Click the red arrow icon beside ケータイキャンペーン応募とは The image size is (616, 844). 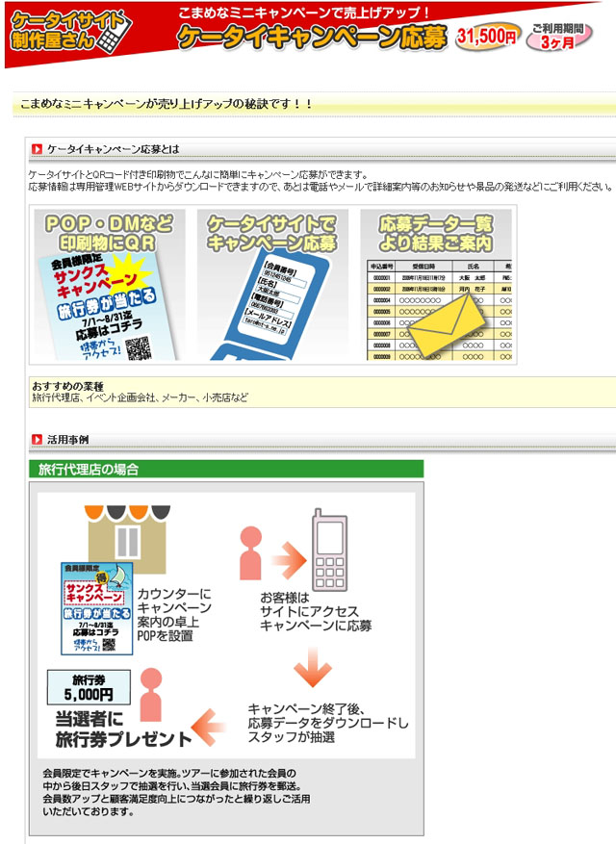click(x=37, y=149)
